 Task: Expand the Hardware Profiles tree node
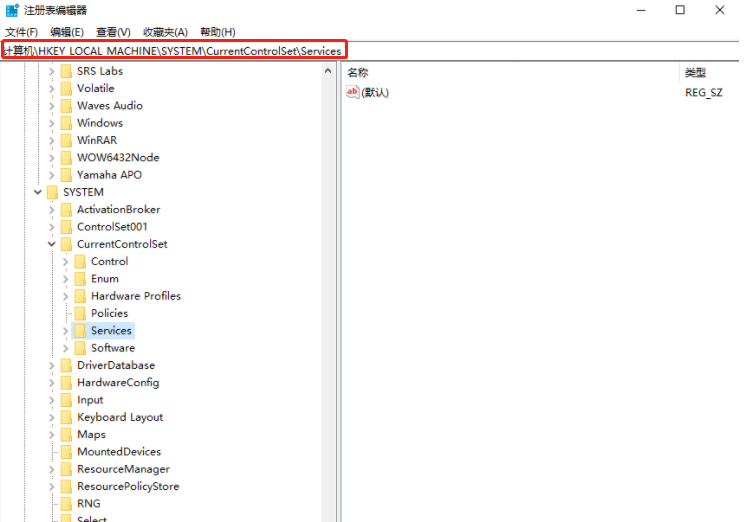tap(66, 296)
